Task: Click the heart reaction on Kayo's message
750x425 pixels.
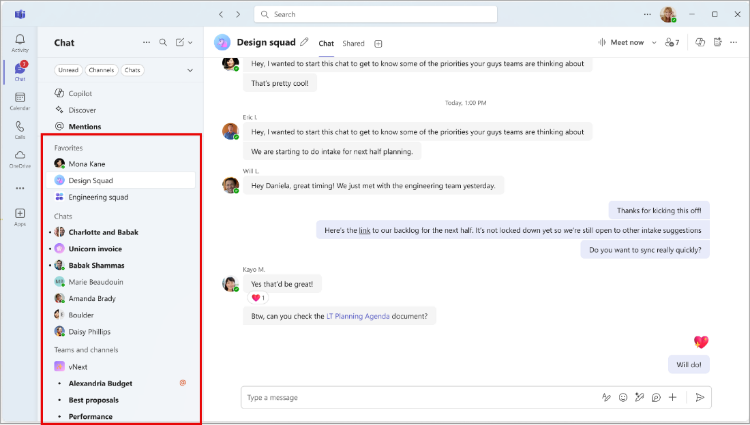Action: point(258,298)
